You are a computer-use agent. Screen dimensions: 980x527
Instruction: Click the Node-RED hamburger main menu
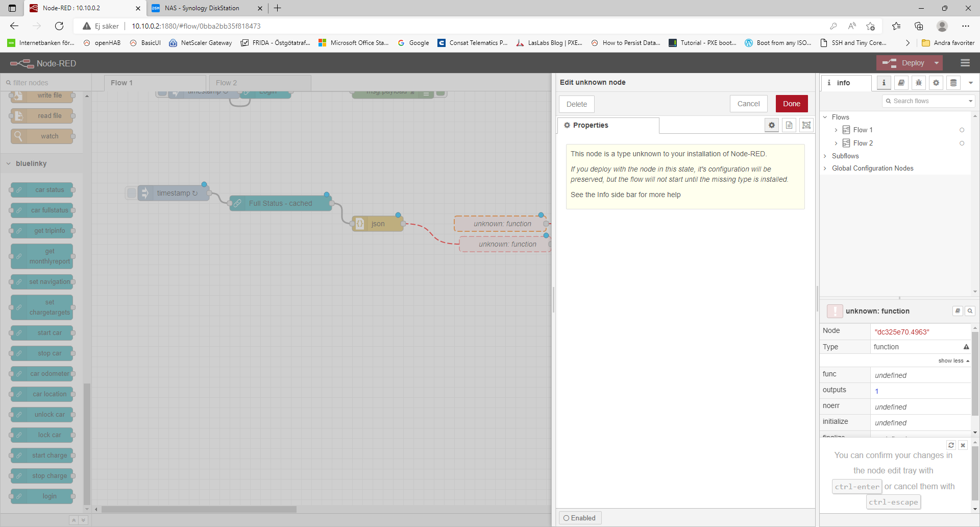pos(965,63)
